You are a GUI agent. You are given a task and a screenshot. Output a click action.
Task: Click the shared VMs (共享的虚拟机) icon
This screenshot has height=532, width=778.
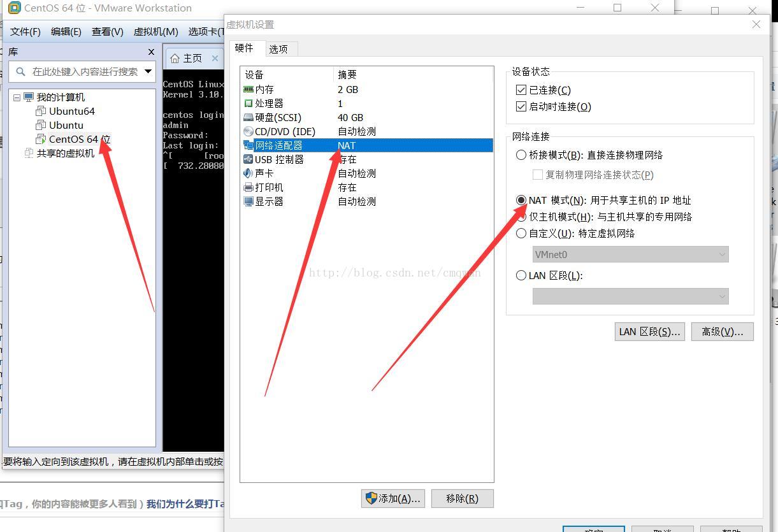pos(29,154)
